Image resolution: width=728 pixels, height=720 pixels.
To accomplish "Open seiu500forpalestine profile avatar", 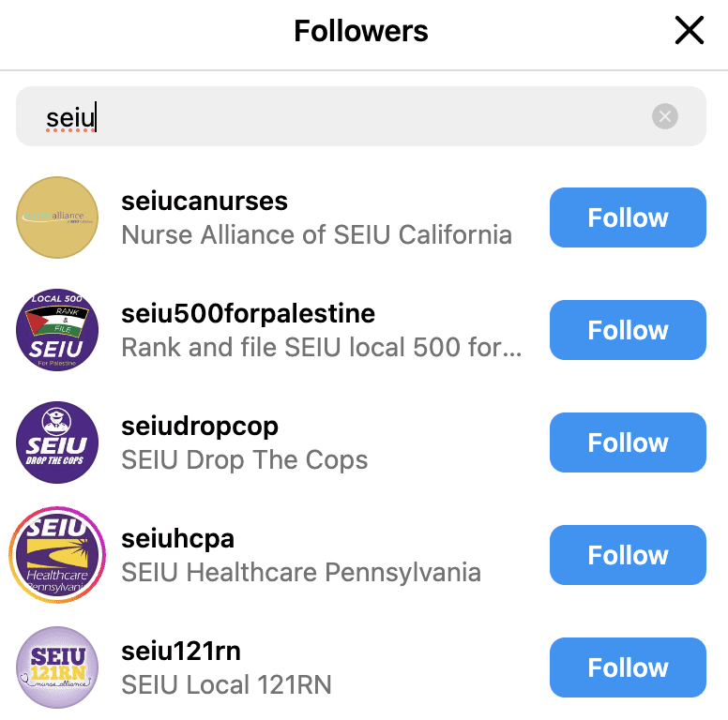I will tap(57, 330).
